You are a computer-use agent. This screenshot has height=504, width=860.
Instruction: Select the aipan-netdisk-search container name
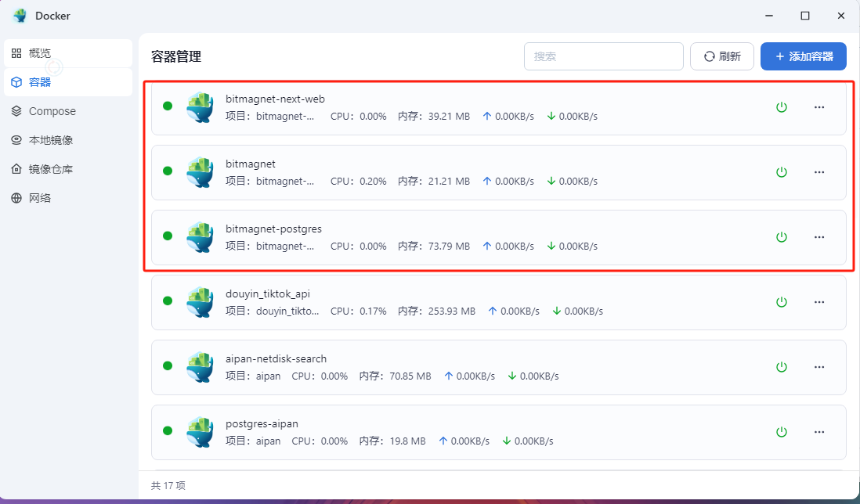click(x=276, y=358)
